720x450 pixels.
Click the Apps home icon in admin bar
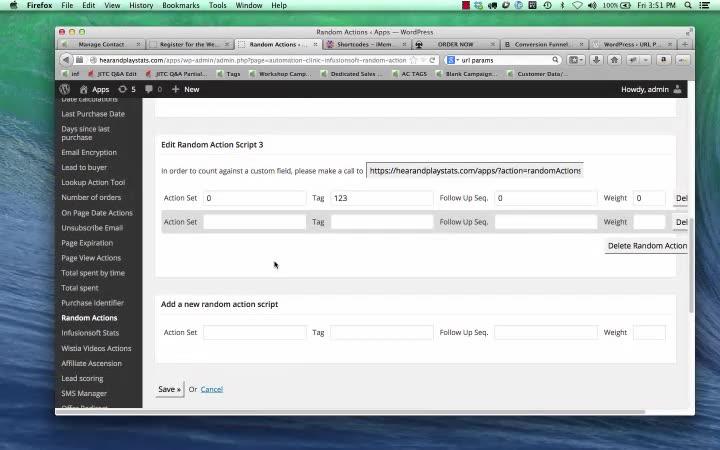point(83,89)
